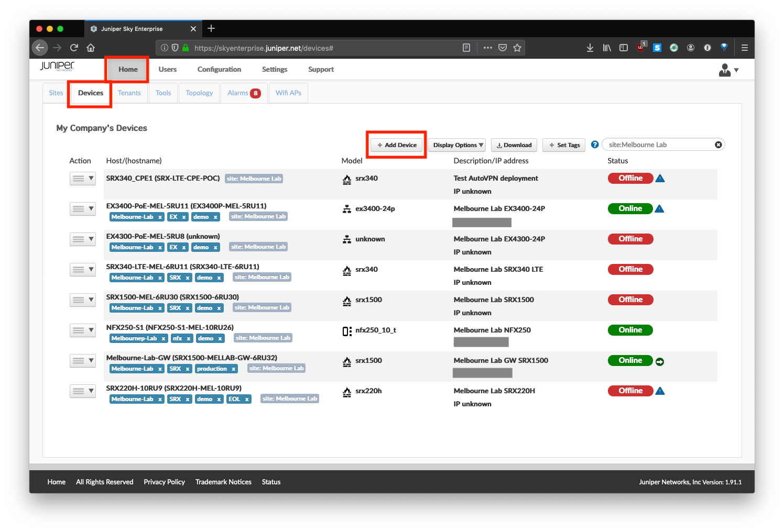Go back to the previous page
This screenshot has width=784, height=532.
pyautogui.click(x=40, y=48)
